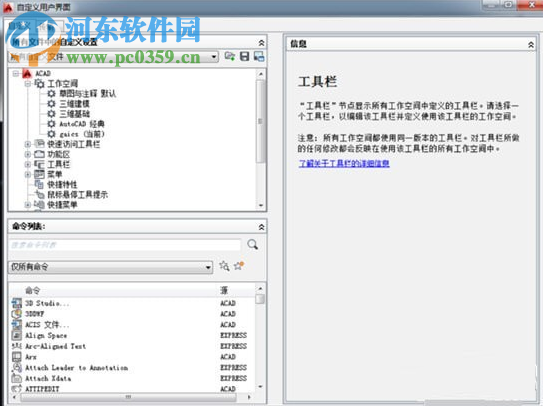The image size is (543, 406).
Task: Click the 源 column header
Action: (x=224, y=290)
